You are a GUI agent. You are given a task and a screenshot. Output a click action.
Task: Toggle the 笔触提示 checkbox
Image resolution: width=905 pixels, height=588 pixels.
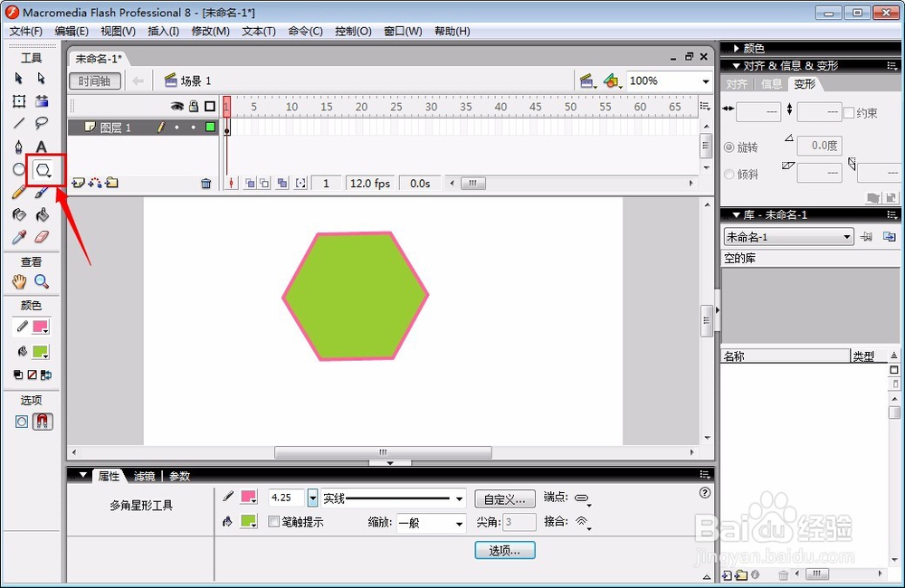tap(274, 522)
